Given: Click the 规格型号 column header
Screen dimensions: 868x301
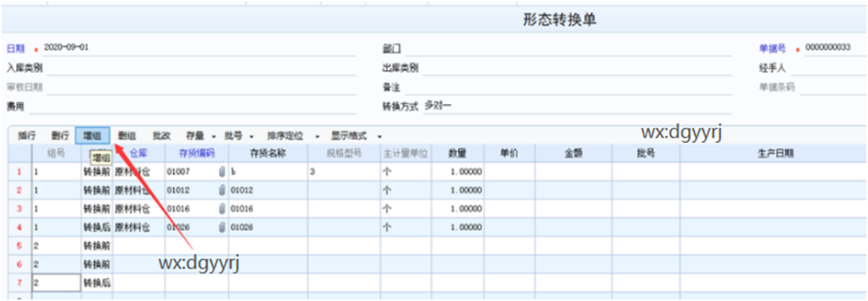Looking at the screenshot, I should (344, 153).
